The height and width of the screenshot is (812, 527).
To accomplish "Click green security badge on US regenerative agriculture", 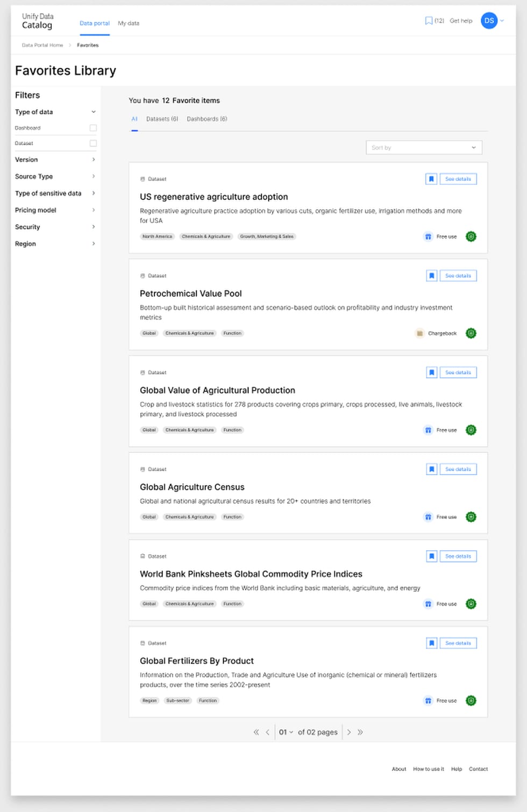I will pyautogui.click(x=471, y=236).
